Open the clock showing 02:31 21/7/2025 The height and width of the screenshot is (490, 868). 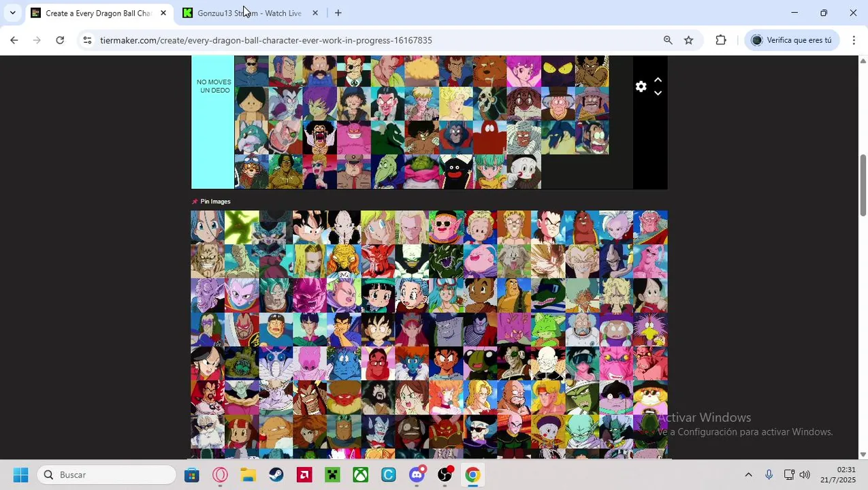(x=838, y=475)
